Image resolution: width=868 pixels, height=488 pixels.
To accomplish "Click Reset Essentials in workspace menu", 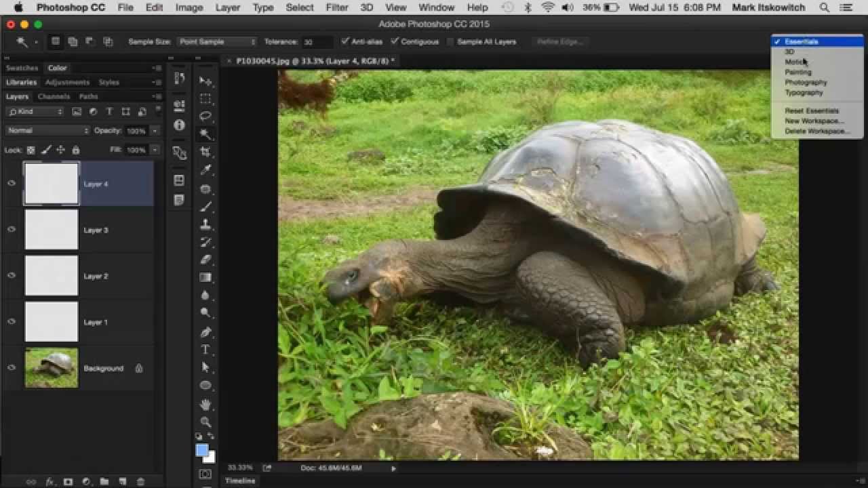I will coord(812,110).
